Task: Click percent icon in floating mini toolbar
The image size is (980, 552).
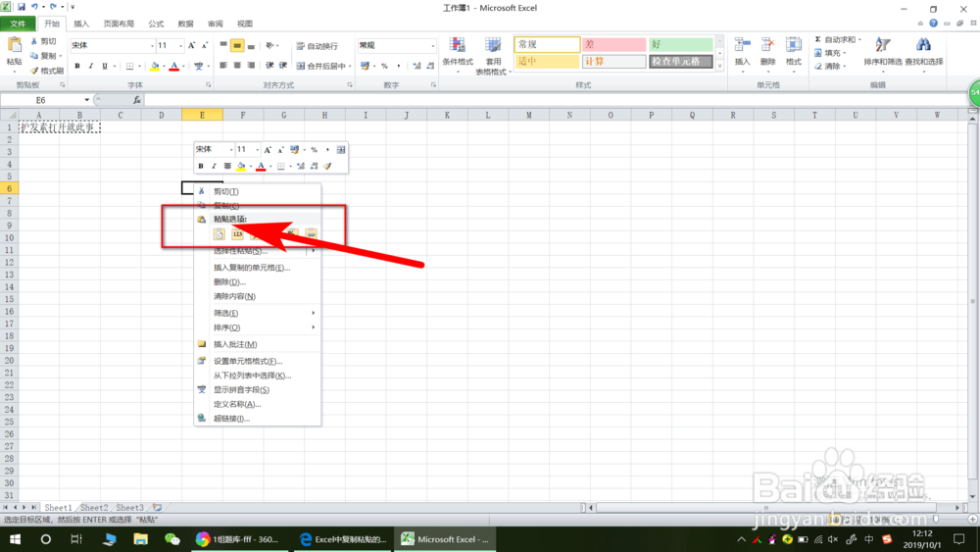Action: pos(314,150)
